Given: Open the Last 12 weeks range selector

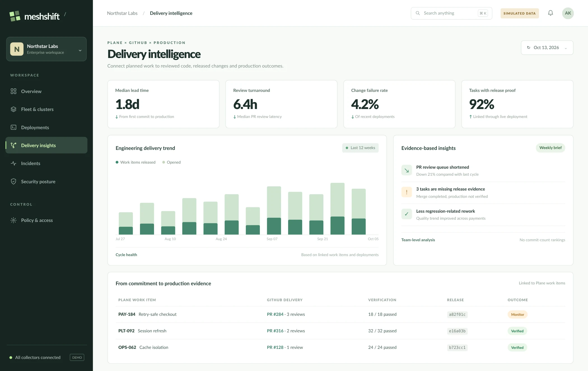Looking at the screenshot, I should 360,148.
